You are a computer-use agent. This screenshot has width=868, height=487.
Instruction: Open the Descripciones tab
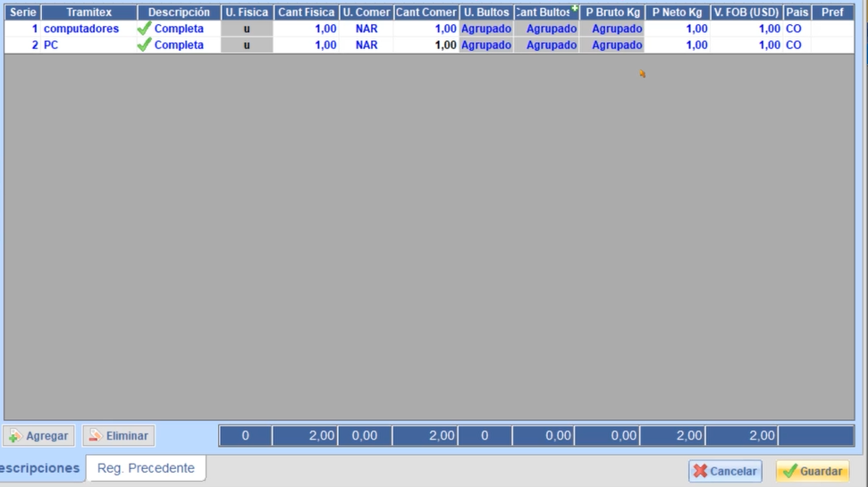pos(41,468)
